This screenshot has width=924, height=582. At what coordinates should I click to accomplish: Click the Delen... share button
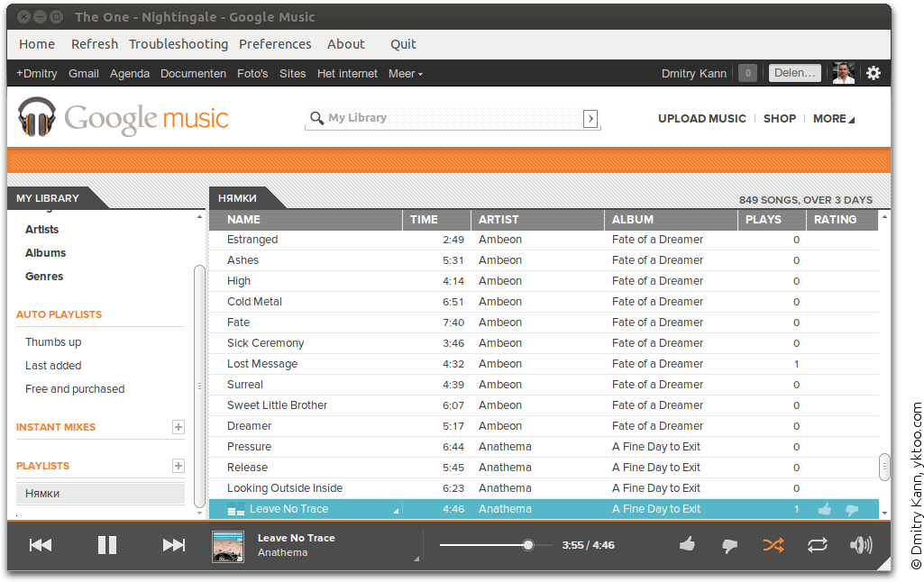click(x=795, y=73)
